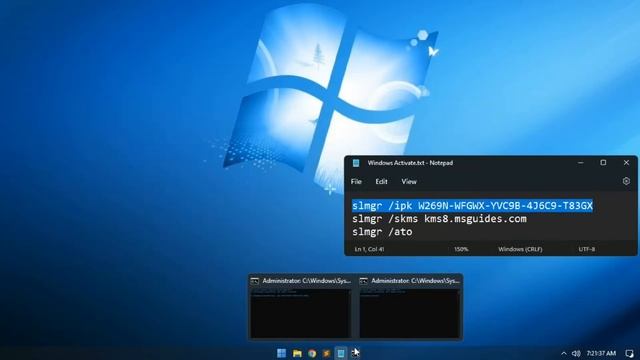Open the File menu in Notepad
This screenshot has width=640, height=360.
[356, 182]
